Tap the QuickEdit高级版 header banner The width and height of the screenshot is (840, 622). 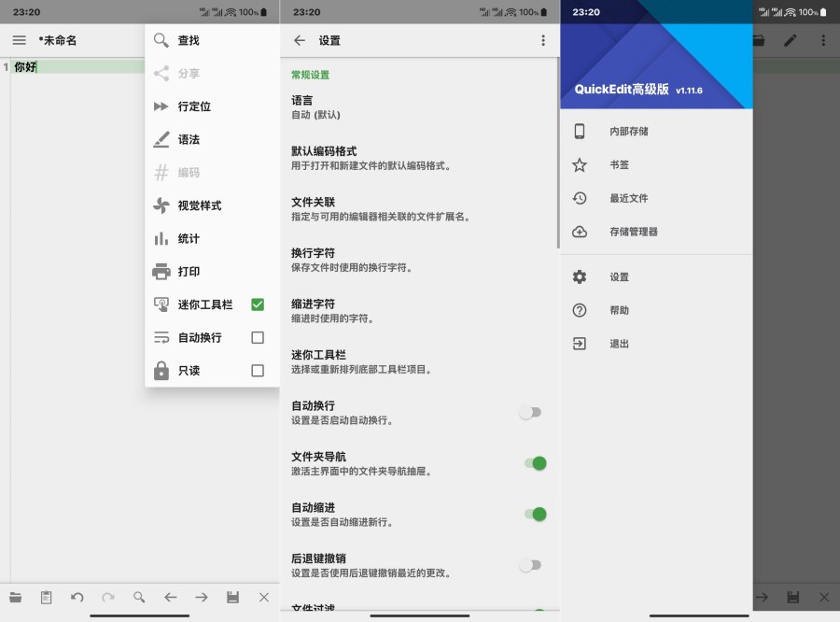656,55
